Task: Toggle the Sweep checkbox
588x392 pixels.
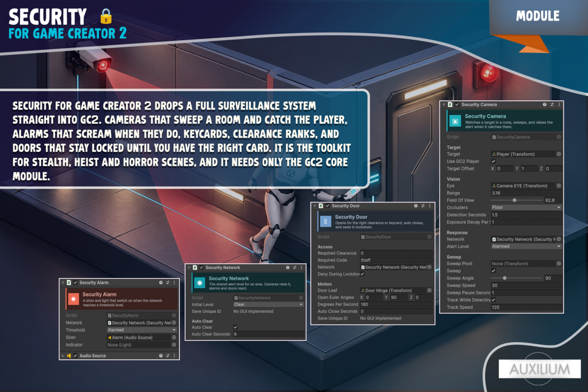Action: 493,271
